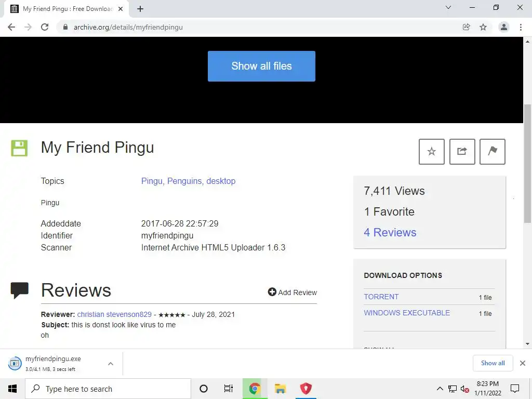Viewport: 532px width, 399px height.
Task: Go back to the previous page
Action: (x=11, y=27)
